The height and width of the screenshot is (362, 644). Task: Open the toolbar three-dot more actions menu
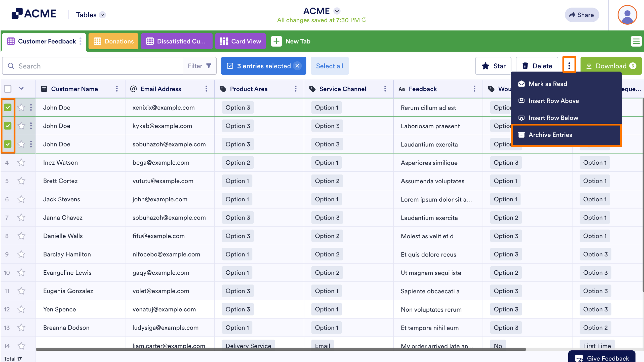coord(569,66)
